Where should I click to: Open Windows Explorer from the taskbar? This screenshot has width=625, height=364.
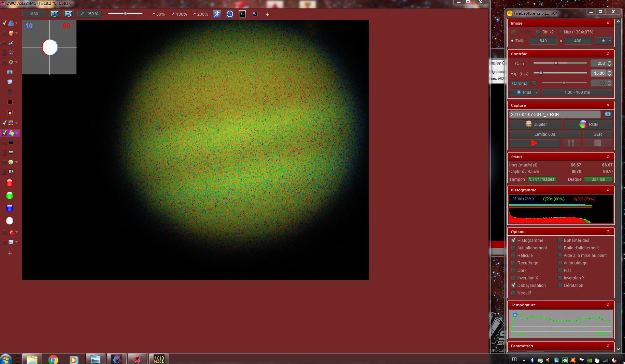coord(32,360)
